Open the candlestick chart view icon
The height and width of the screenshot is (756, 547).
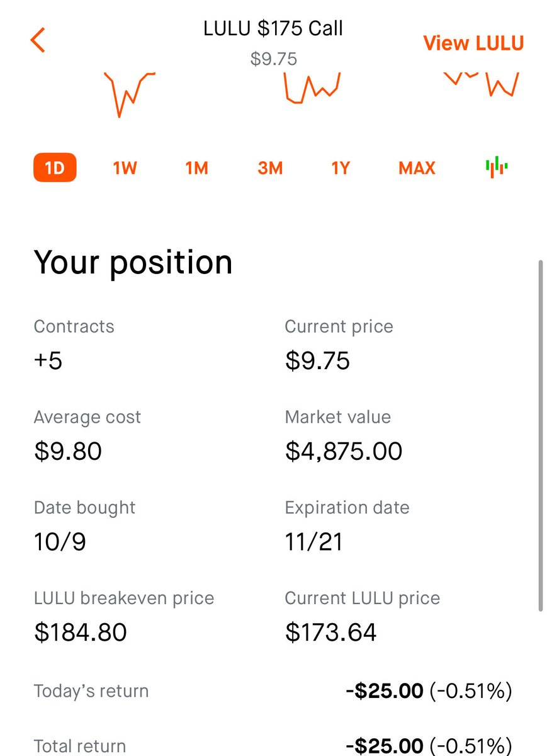coord(497,167)
